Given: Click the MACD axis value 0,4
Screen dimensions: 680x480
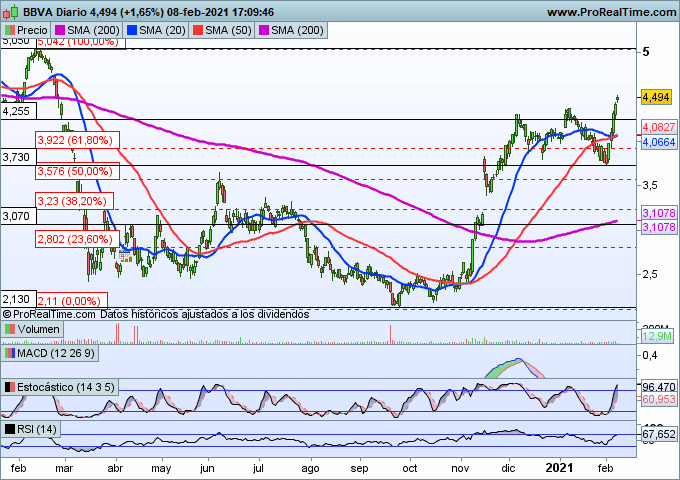Looking at the screenshot, I should point(649,356).
